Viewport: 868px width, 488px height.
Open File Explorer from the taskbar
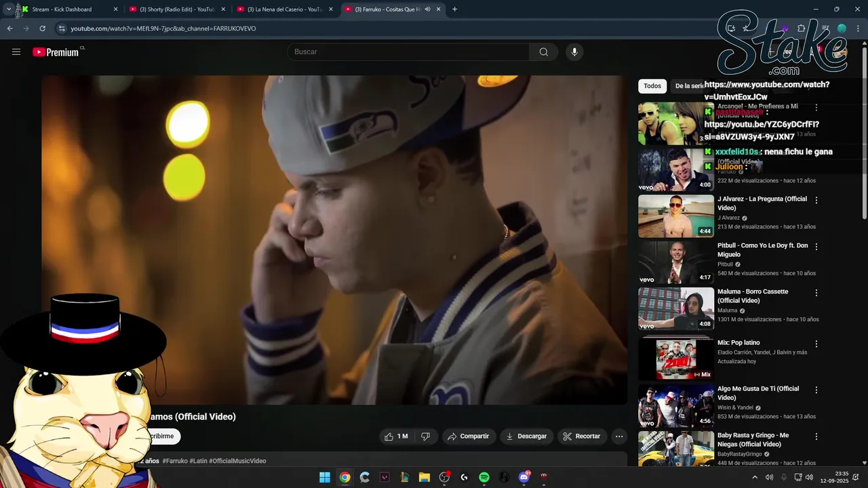(x=425, y=477)
